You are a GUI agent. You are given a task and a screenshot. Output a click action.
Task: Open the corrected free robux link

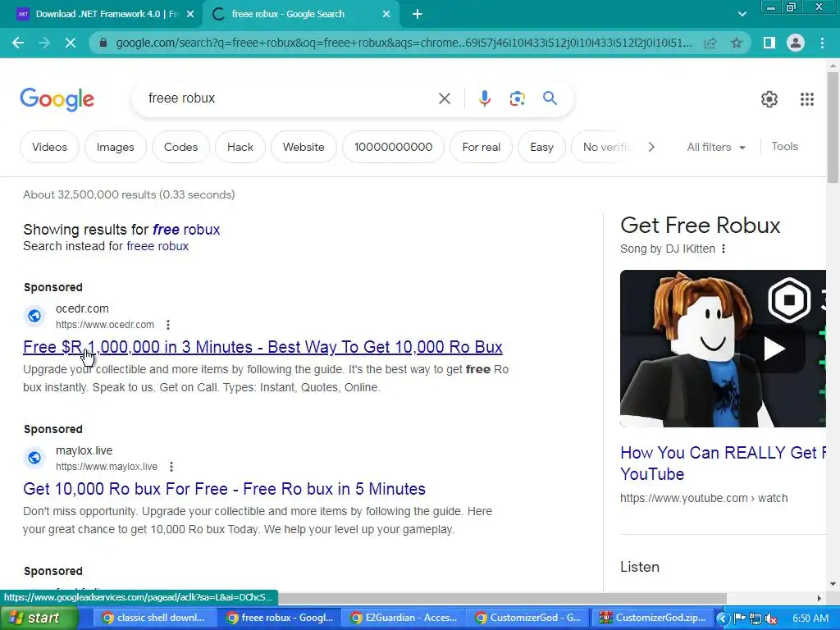(x=186, y=230)
